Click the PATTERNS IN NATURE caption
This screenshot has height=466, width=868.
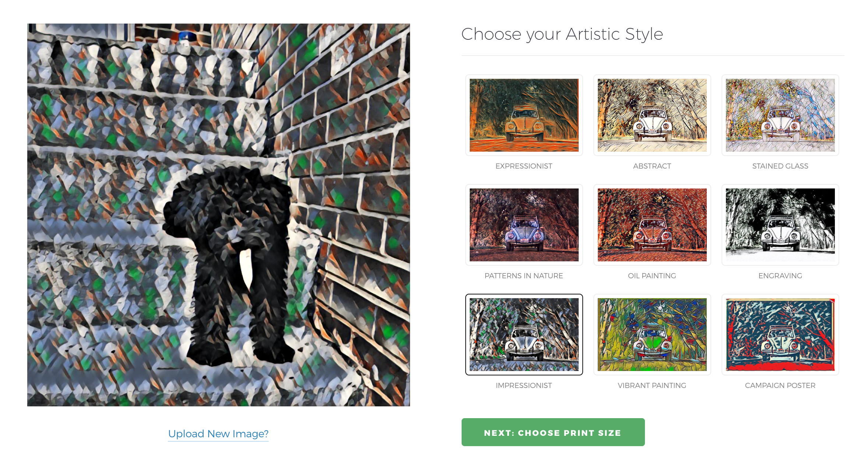tap(524, 276)
